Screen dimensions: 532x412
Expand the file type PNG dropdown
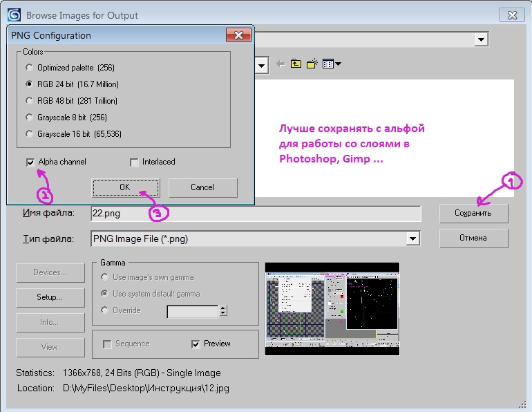(412, 238)
